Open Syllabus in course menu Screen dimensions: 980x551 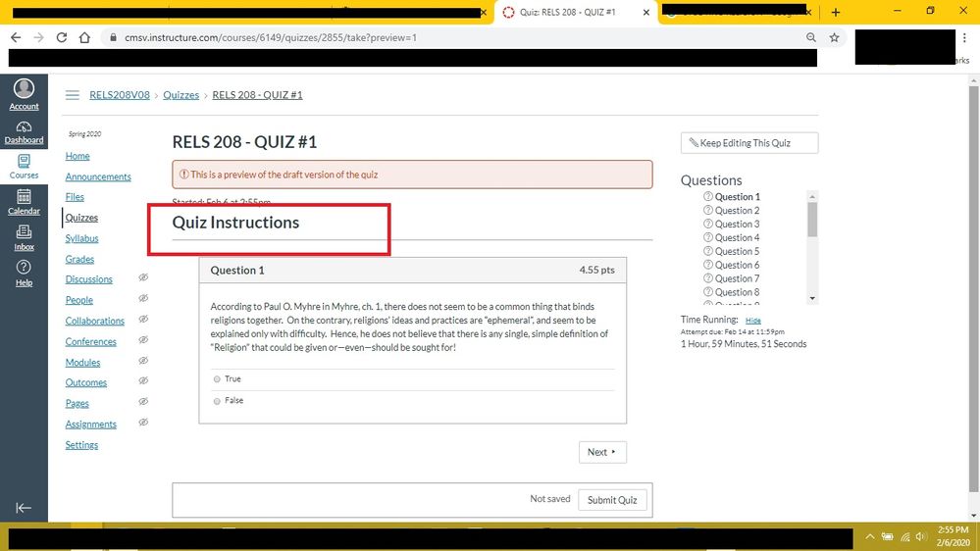tap(81, 239)
